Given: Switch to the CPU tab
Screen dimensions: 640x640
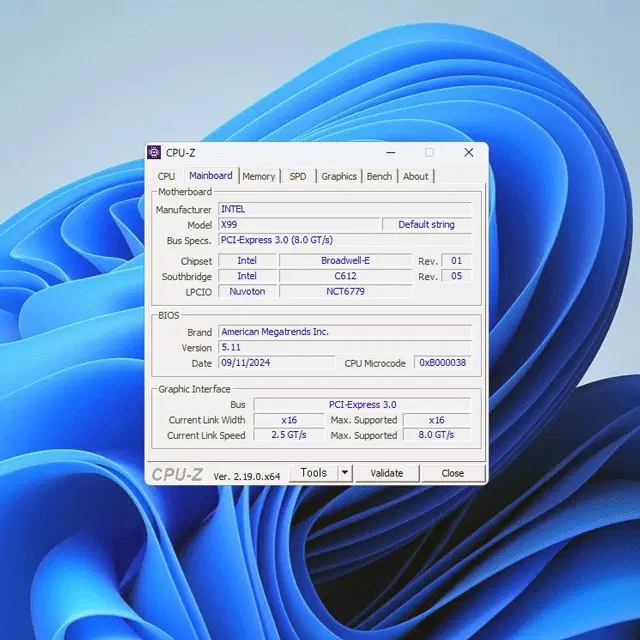Looking at the screenshot, I should click(166, 176).
